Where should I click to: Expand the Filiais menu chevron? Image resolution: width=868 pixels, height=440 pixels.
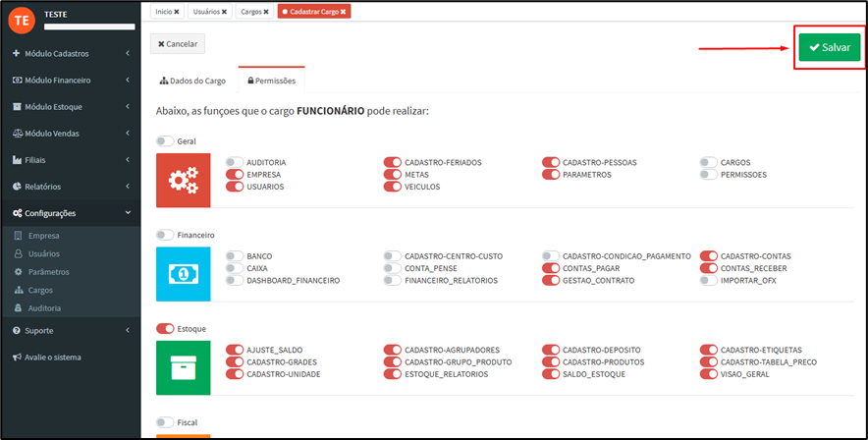(128, 159)
